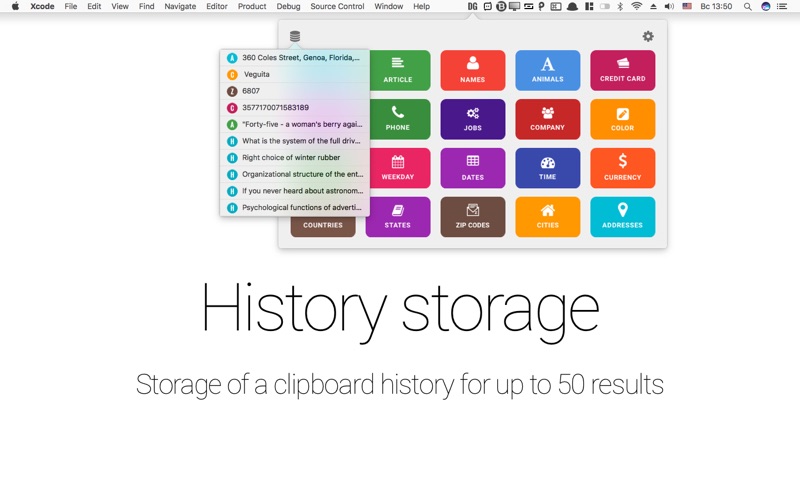Open settings gear in popover
800x500 pixels.
[x=648, y=36]
